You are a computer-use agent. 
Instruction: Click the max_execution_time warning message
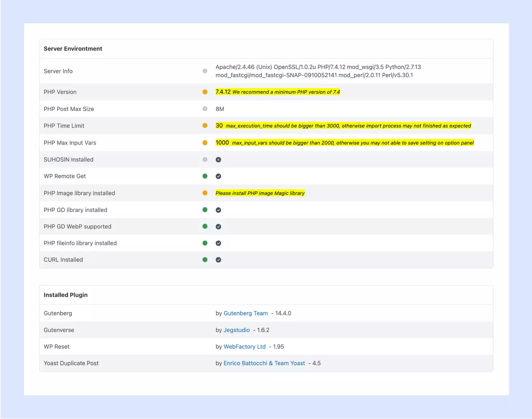(x=348, y=126)
